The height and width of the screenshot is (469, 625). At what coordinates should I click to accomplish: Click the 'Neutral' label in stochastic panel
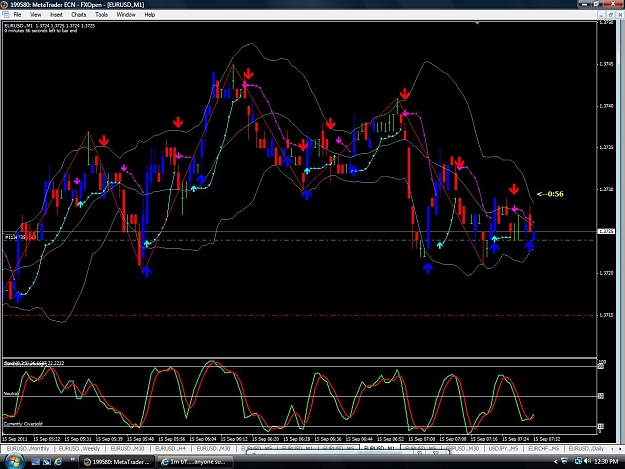11,393
